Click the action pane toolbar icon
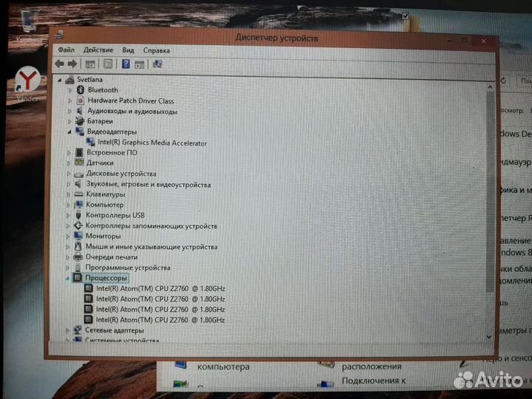The width and height of the screenshot is (532, 399). click(140, 64)
